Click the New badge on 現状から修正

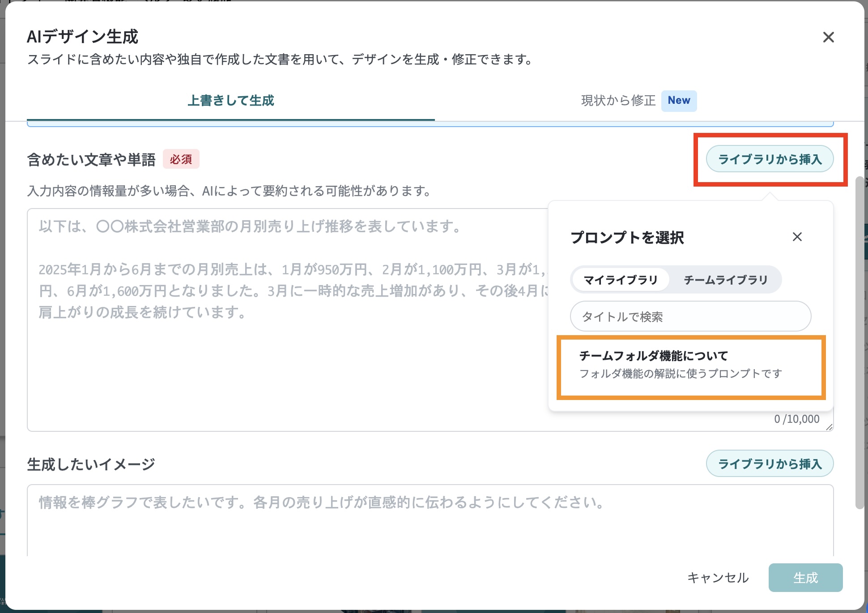679,101
